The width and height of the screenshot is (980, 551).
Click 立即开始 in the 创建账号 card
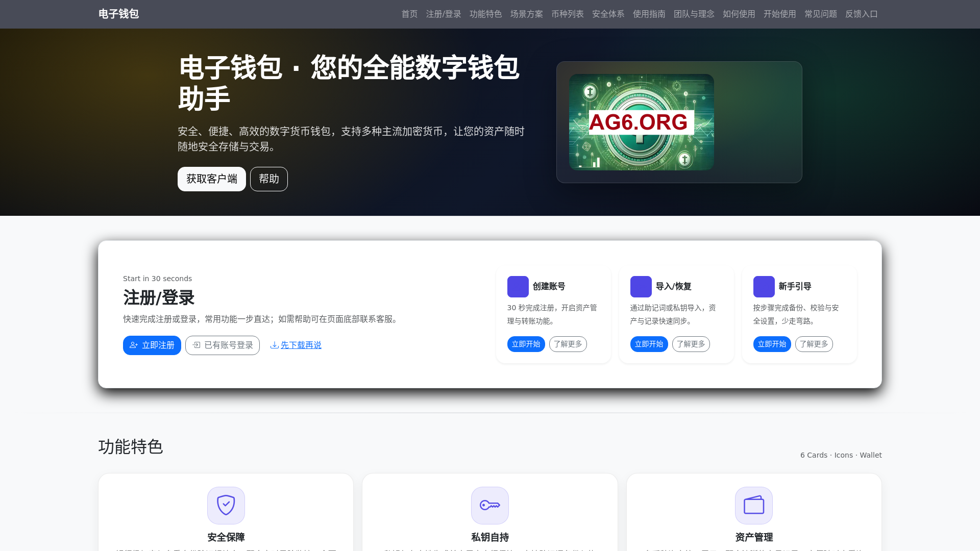[x=526, y=344]
